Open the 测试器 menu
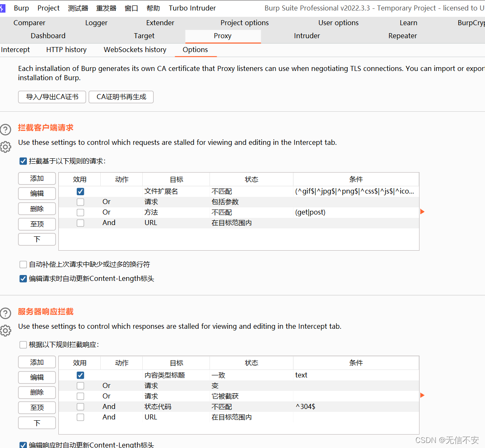Viewport: 485px width, 448px height. [78, 8]
